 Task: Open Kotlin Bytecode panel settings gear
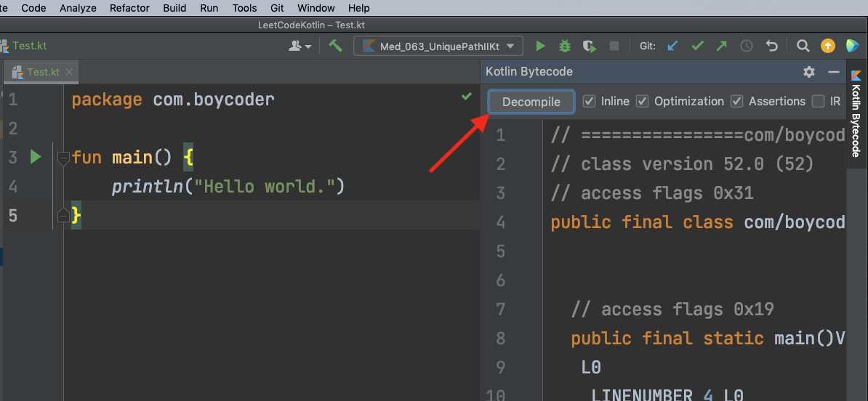click(x=809, y=72)
